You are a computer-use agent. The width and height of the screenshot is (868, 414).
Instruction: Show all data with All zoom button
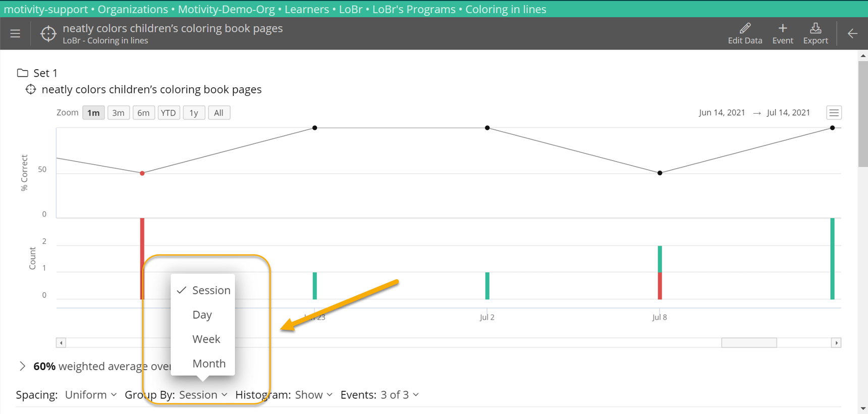coord(219,113)
